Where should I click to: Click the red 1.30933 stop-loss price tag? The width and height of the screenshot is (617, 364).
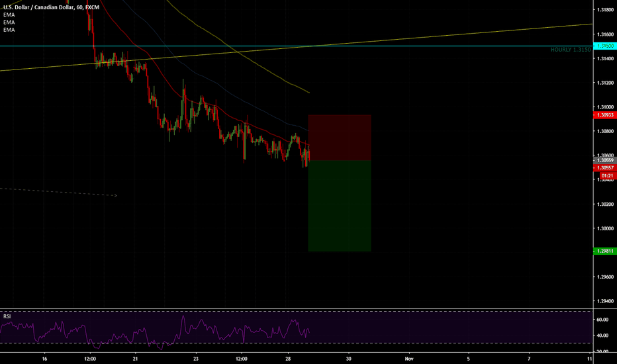(x=605, y=115)
